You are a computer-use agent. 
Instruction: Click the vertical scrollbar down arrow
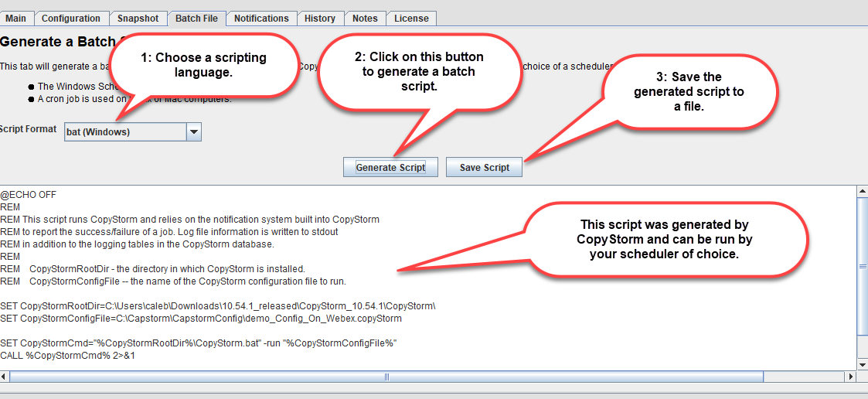[863, 364]
